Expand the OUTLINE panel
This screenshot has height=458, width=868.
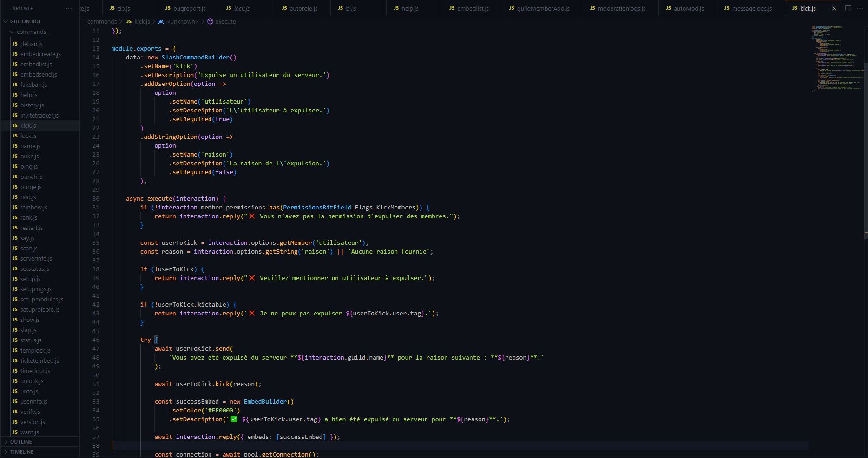point(21,442)
